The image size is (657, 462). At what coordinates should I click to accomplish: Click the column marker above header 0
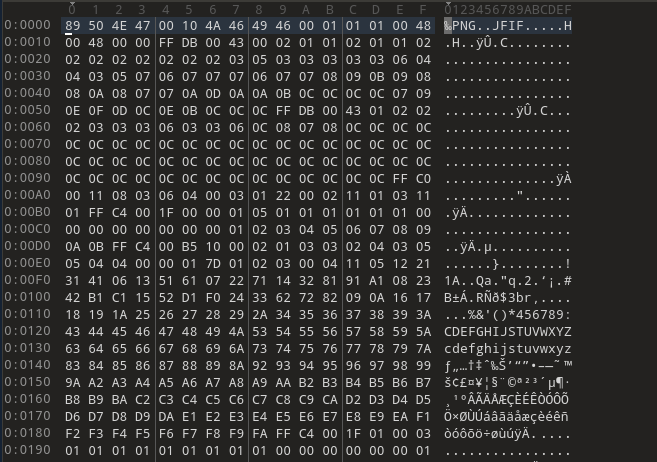tap(72, 4)
